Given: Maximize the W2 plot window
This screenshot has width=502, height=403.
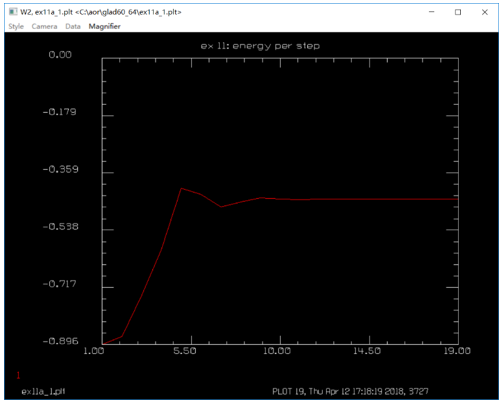Looking at the screenshot, I should pos(458,12).
